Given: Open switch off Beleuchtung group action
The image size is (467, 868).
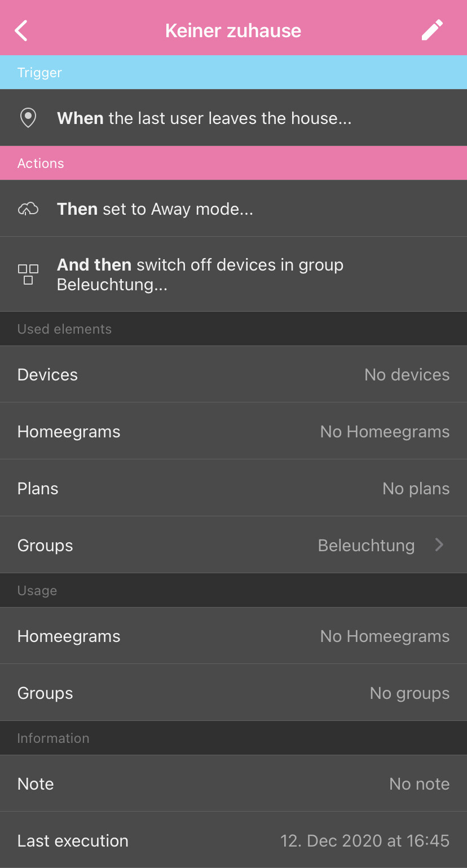Looking at the screenshot, I should point(233,274).
